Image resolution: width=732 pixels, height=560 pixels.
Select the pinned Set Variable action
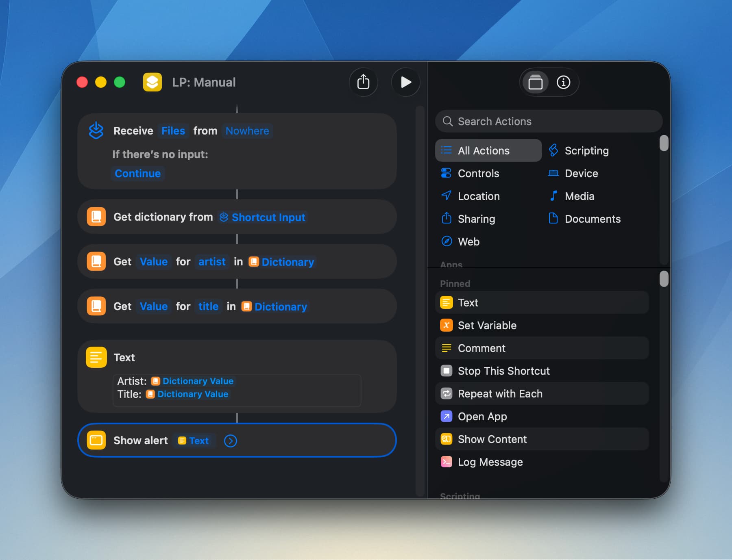coord(487,326)
